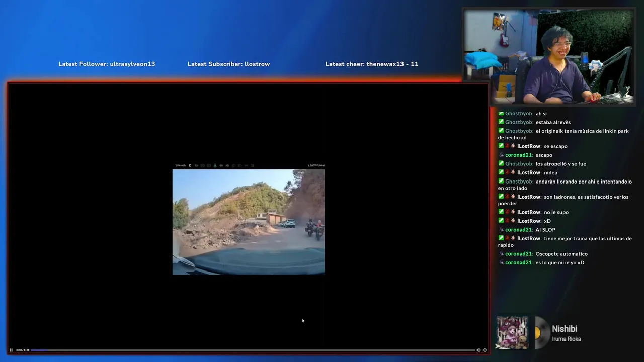This screenshot has width=644, height=362.
Task: Click message starting "andaràn llorando"
Action: 565,185
